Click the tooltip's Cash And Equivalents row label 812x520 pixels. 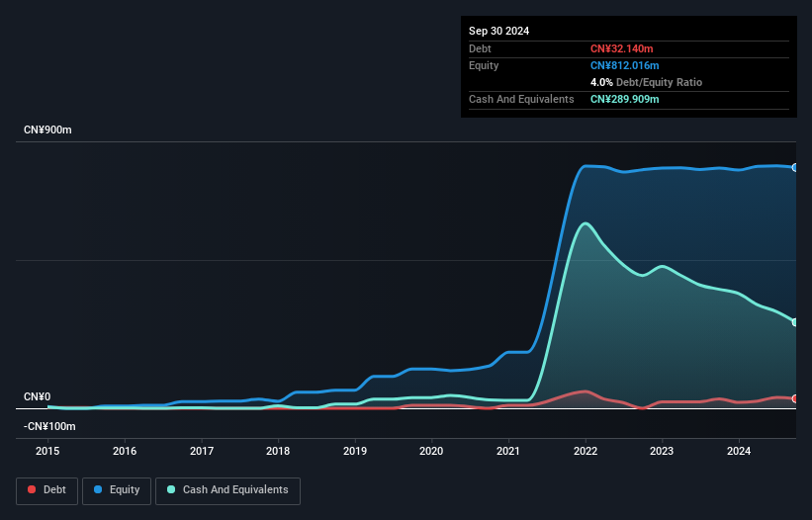[x=521, y=99]
